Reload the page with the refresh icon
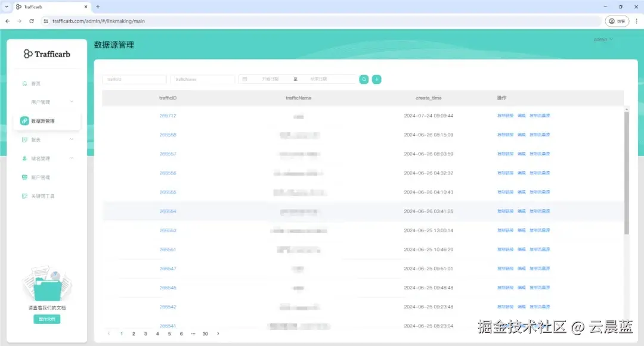 32,21
